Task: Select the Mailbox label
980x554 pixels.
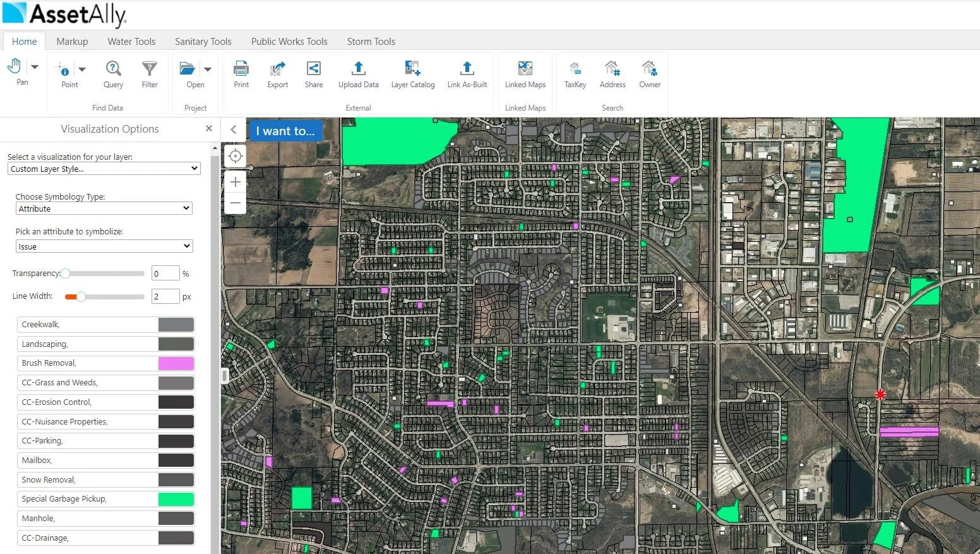Action: [37, 461]
